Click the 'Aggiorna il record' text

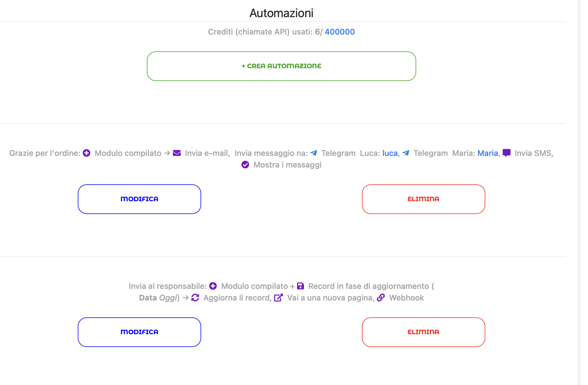237,298
